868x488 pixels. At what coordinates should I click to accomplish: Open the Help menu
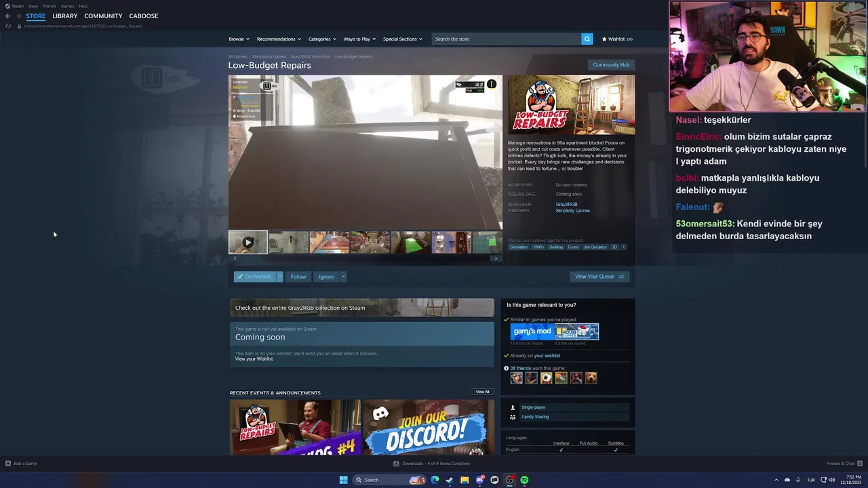[x=83, y=6]
